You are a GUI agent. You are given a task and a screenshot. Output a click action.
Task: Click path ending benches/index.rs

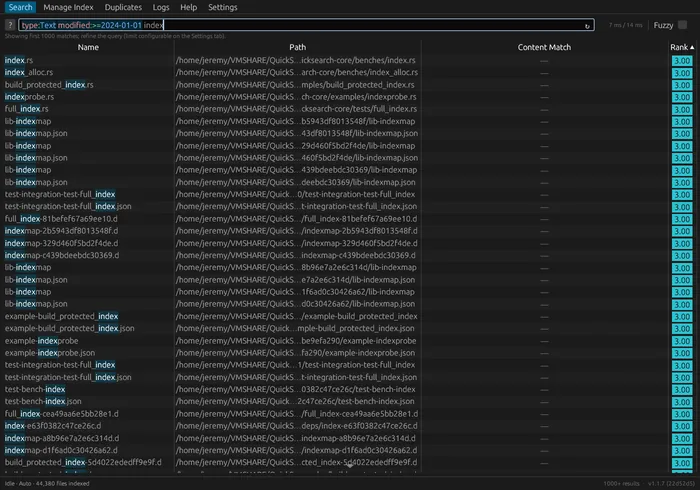click(296, 60)
